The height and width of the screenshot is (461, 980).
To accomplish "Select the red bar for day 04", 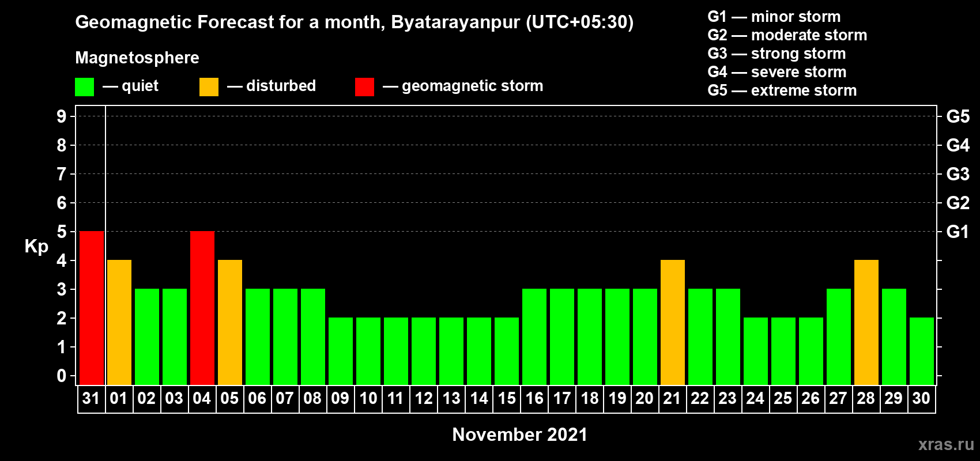I will coord(202,308).
